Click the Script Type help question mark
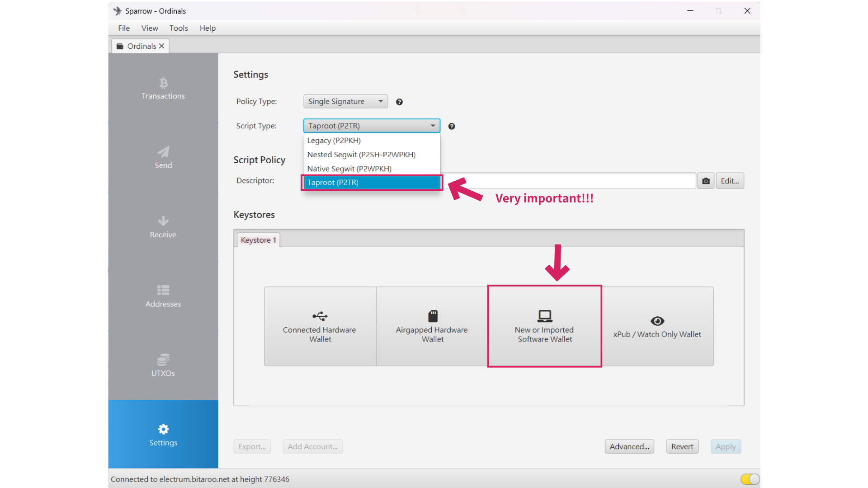Image resolution: width=868 pixels, height=488 pixels. point(451,127)
